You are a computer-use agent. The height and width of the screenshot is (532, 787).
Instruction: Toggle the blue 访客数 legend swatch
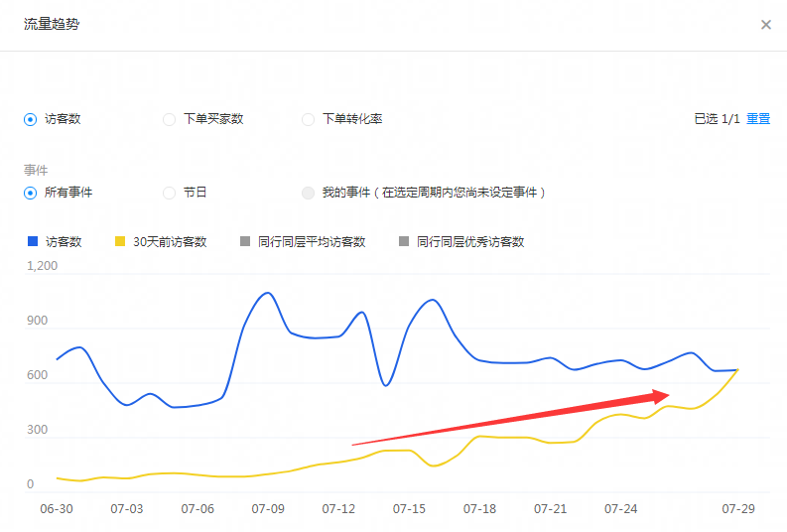pyautogui.click(x=32, y=241)
